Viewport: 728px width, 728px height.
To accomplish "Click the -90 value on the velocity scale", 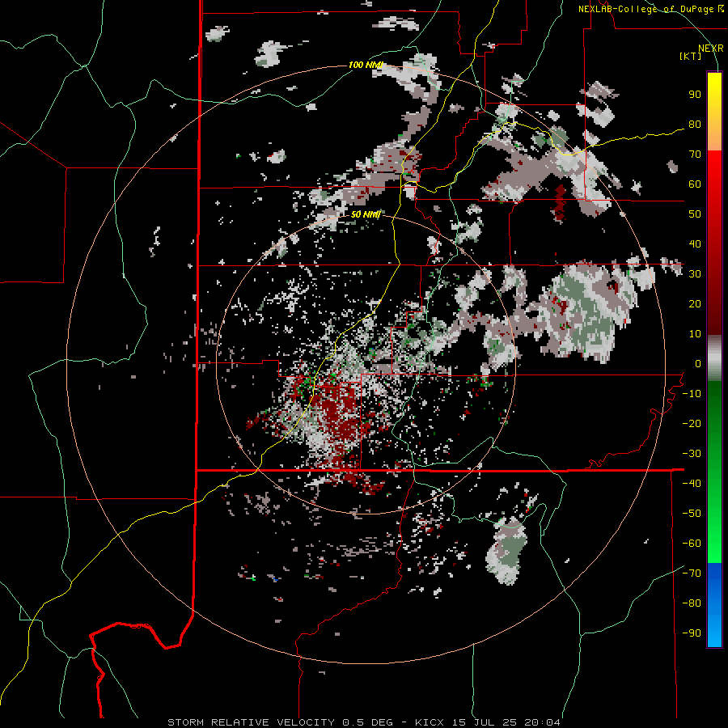I will pos(692,633).
